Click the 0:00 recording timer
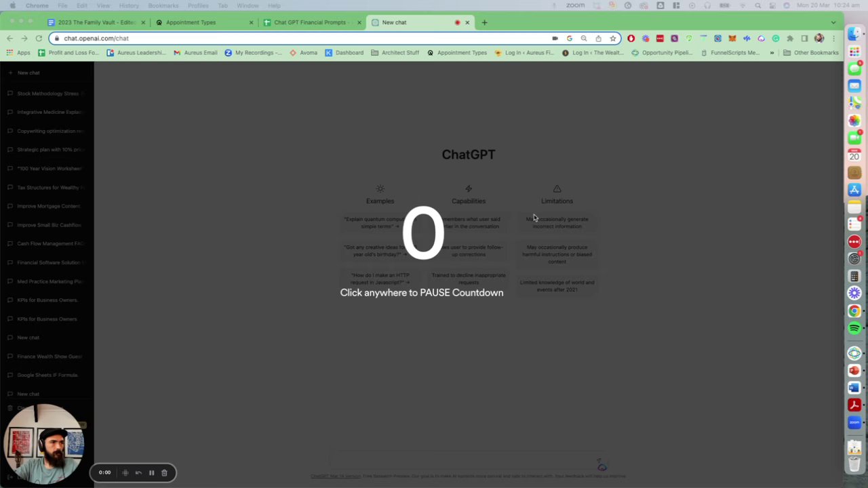Image resolution: width=868 pixels, height=488 pixels. coord(104,472)
